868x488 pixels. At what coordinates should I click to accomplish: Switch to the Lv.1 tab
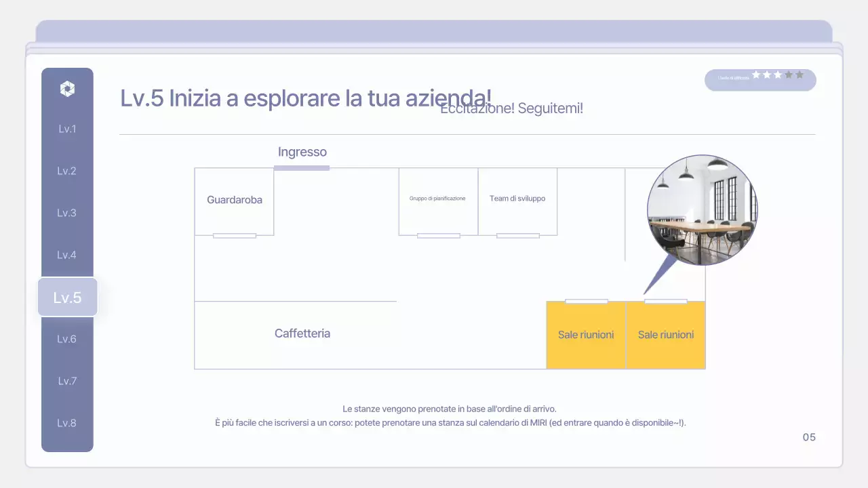(x=67, y=129)
